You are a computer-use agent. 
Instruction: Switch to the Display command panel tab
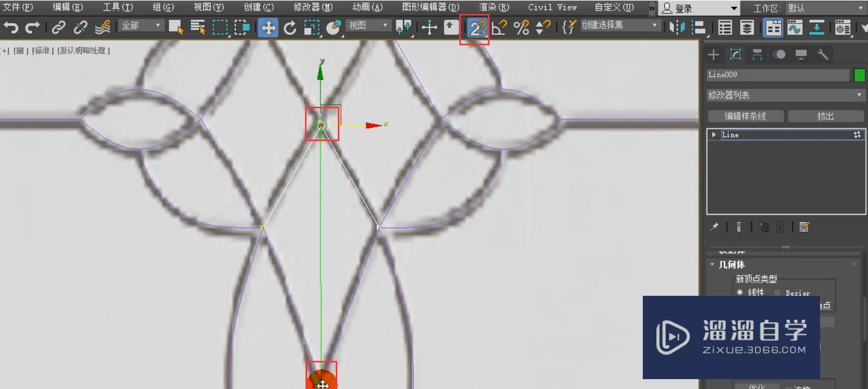click(801, 54)
